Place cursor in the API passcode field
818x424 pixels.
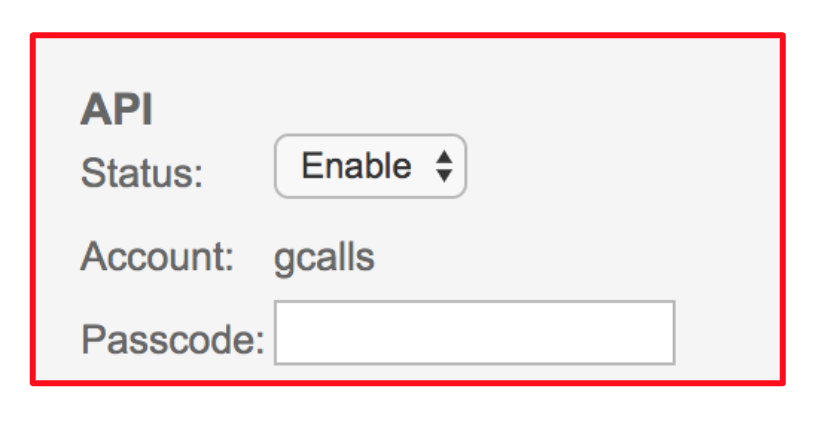(474, 333)
